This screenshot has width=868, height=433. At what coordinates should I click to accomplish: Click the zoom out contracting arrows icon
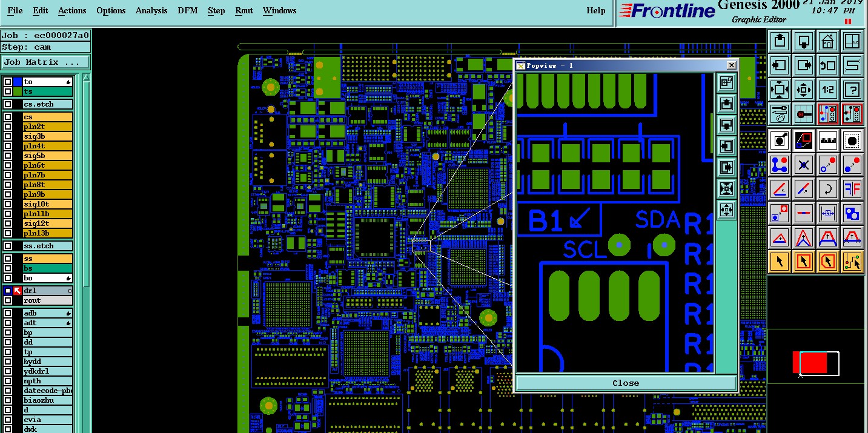(x=804, y=90)
